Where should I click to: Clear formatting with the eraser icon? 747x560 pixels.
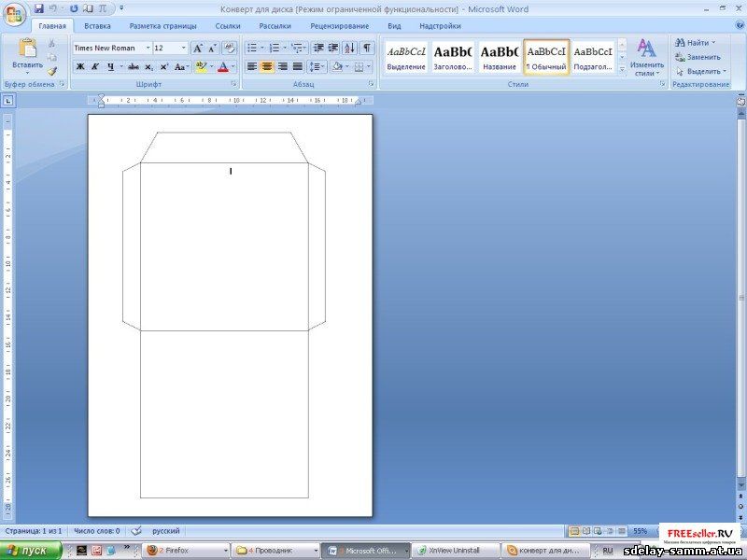pos(230,49)
